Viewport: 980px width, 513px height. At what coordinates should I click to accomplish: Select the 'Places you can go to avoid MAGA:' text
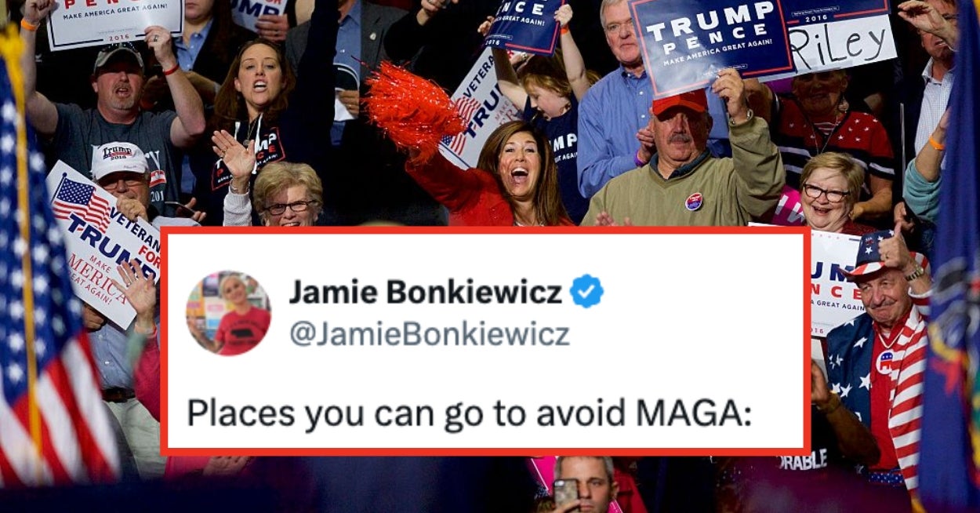(x=469, y=413)
